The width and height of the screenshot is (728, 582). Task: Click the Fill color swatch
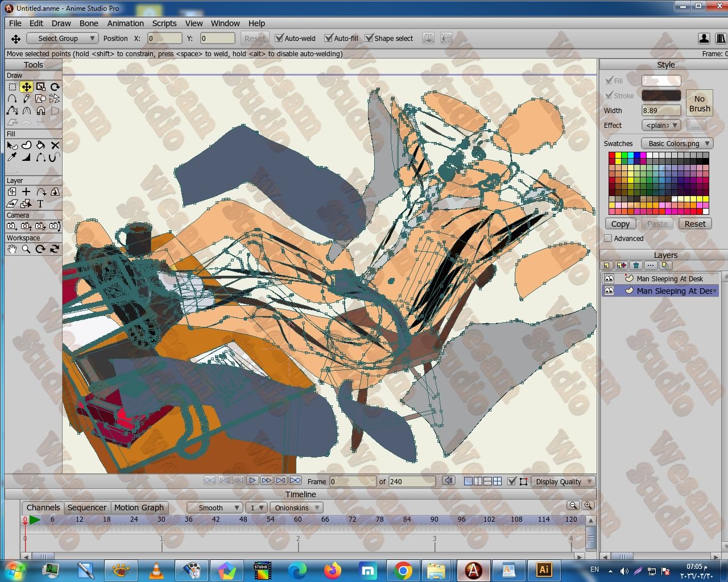click(x=661, y=81)
